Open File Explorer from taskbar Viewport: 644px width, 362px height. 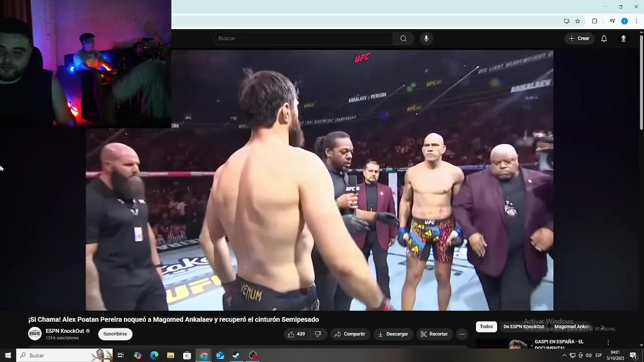pos(171,355)
